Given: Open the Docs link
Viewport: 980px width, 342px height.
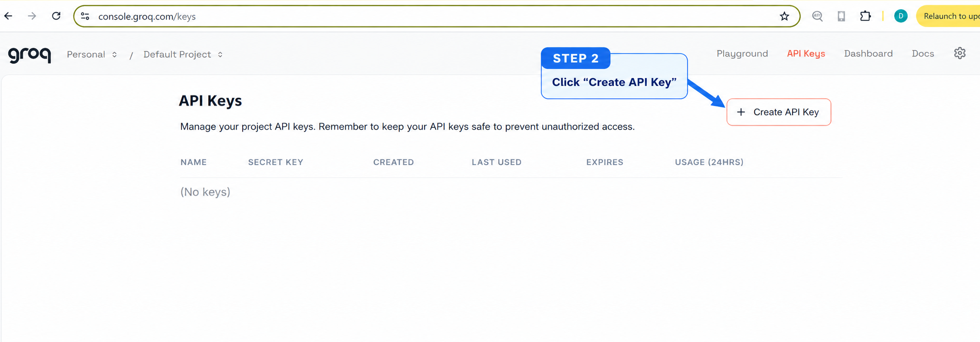Looking at the screenshot, I should 923,54.
